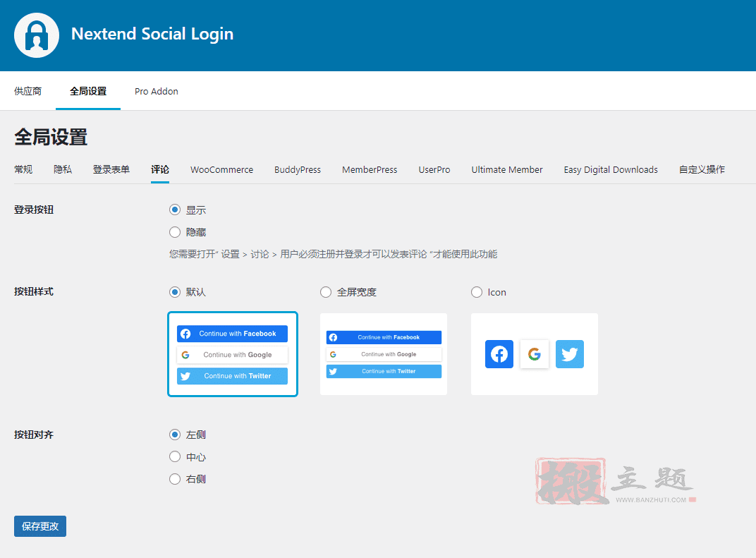Select the Icon style preview thumbnail
The width and height of the screenshot is (756, 558).
[535, 354]
